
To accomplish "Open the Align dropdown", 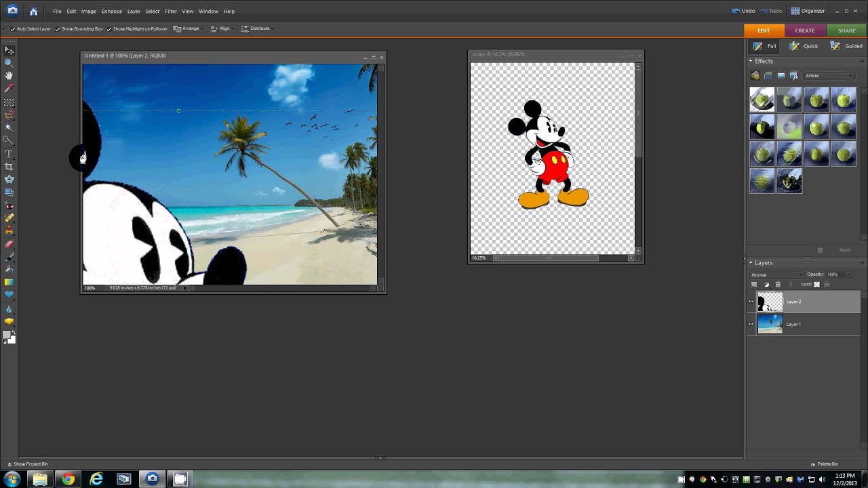I will tap(221, 28).
